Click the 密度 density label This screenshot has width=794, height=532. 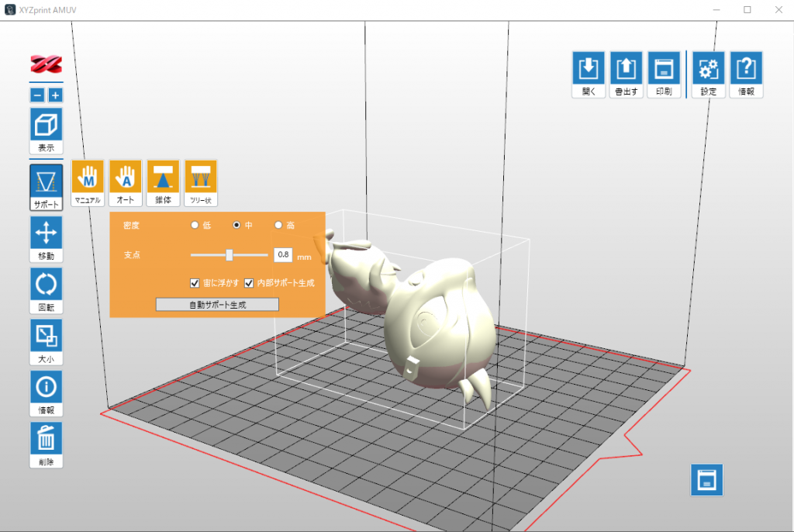point(131,226)
